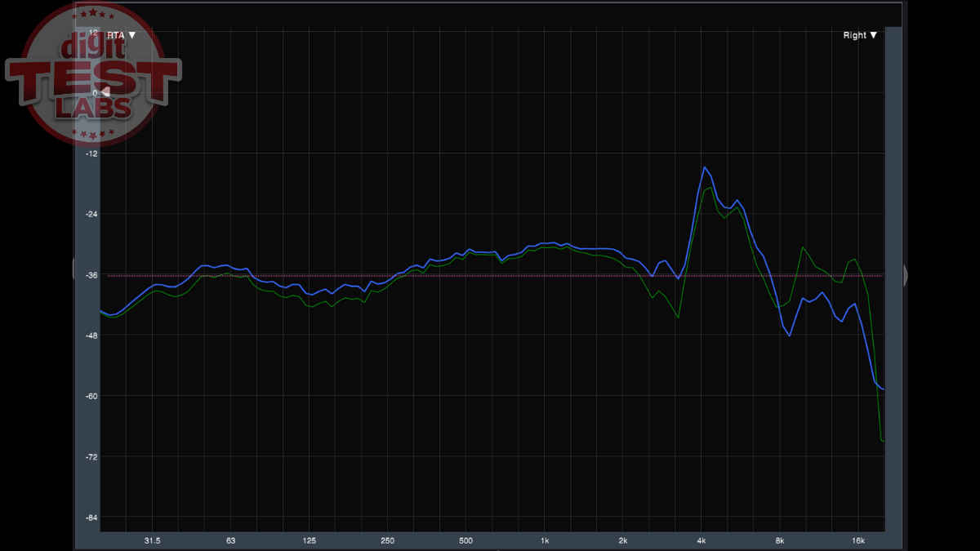Screen dimensions: 980x551
Task: Click the white 0 dB level marker triangle
Action: tap(105, 93)
